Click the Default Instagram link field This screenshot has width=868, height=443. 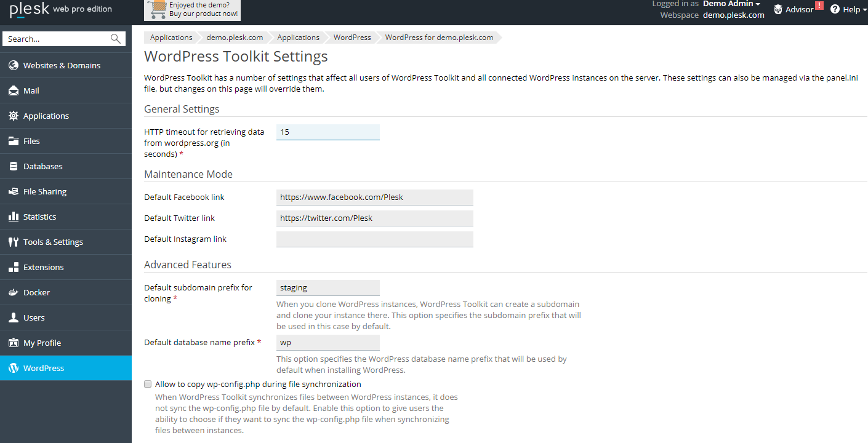click(375, 239)
